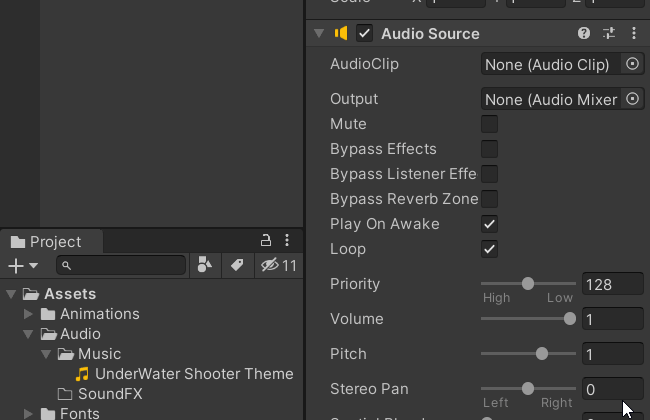Click Search by Label tag icon

pyautogui.click(x=237, y=265)
